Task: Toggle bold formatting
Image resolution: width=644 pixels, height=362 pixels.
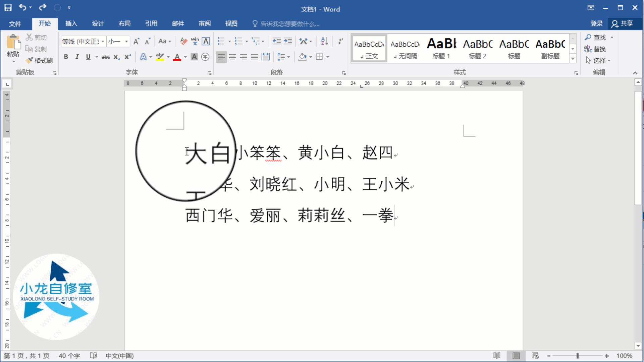Action: click(66, 57)
